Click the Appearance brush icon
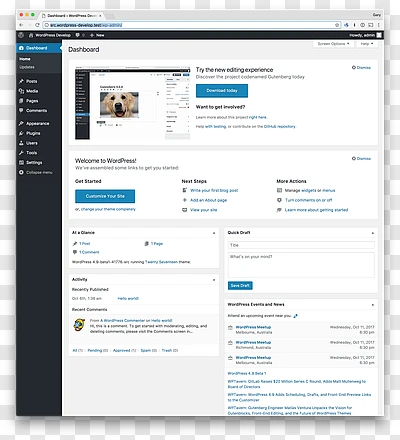The width and height of the screenshot is (400, 440). pyautogui.click(x=21, y=123)
